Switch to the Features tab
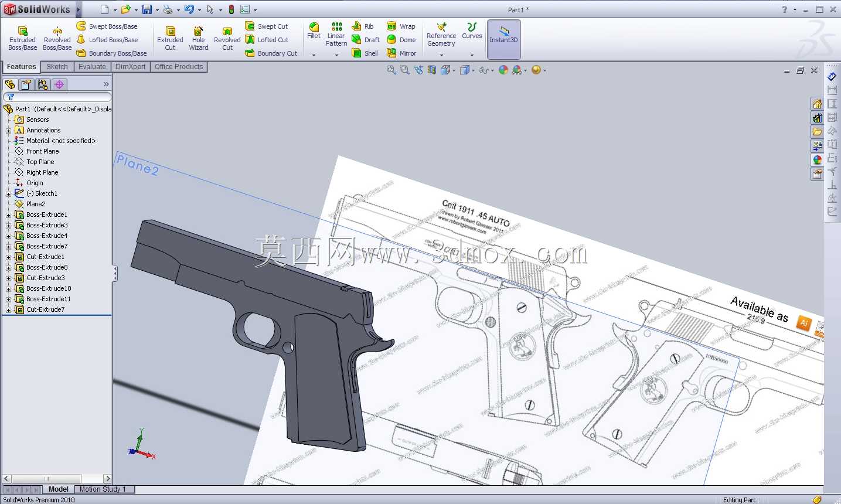Screen dimensions: 841x504 pyautogui.click(x=22, y=67)
